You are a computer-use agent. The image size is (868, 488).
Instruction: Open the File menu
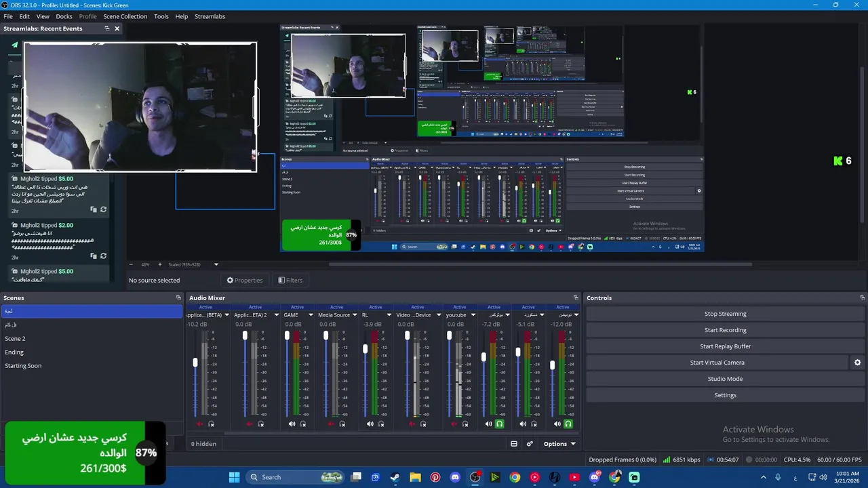pos(8,16)
